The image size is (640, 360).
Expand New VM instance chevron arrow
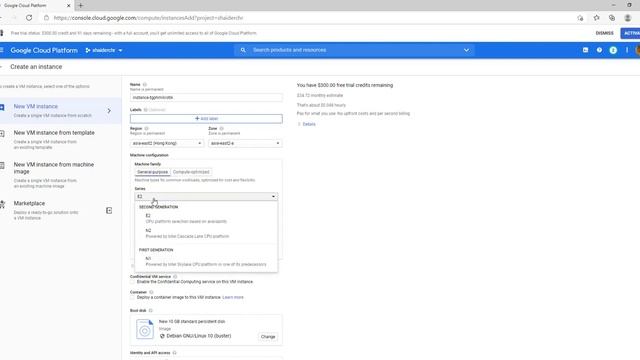109,111
